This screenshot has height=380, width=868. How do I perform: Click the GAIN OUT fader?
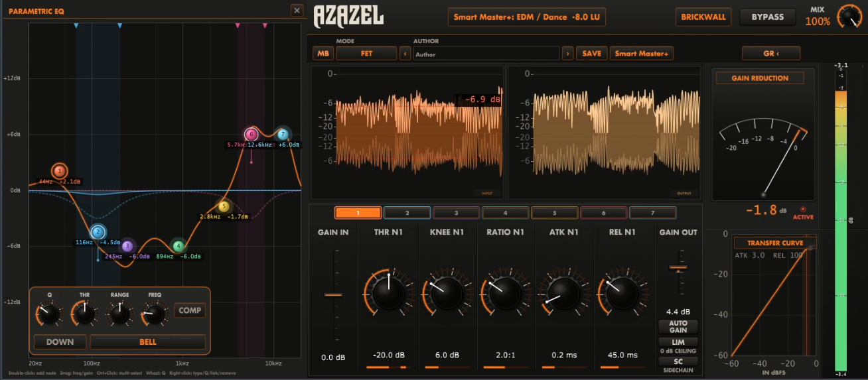pos(678,268)
